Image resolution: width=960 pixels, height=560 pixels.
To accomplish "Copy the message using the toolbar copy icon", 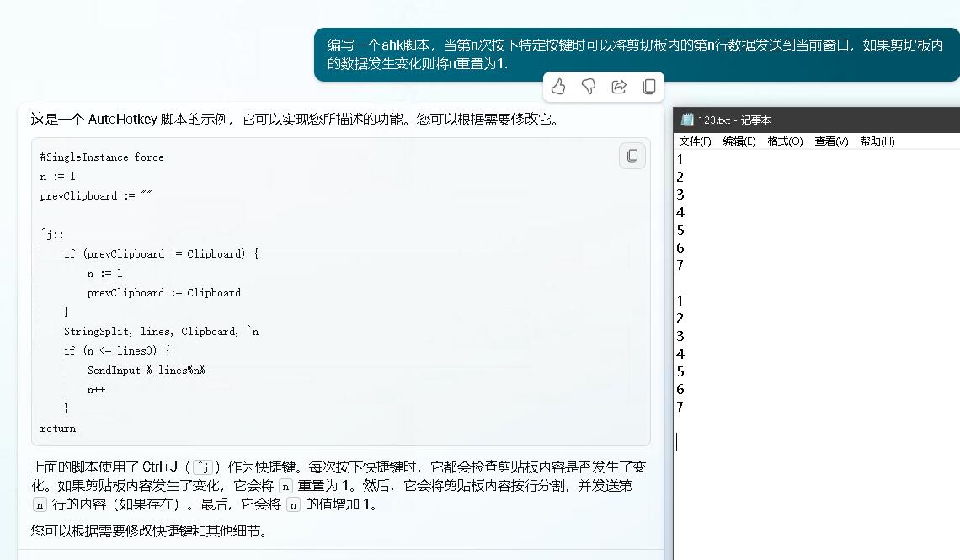I will coord(649,87).
